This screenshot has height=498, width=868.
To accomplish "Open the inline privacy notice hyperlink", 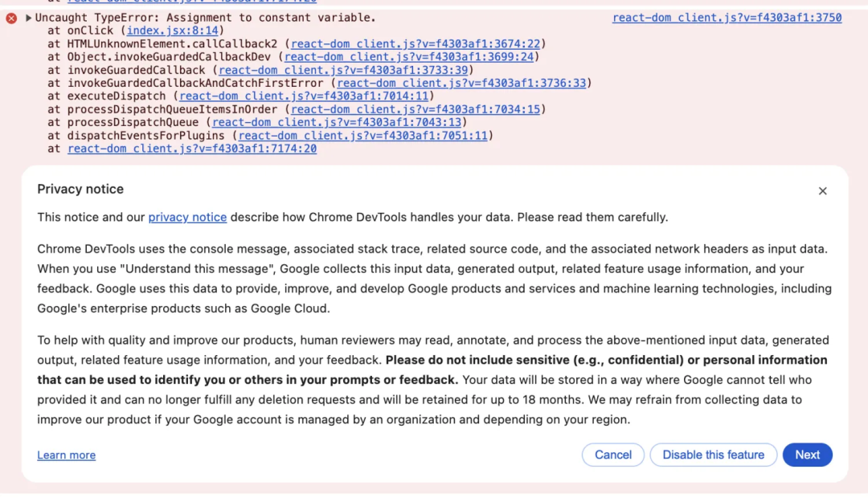I will [187, 217].
